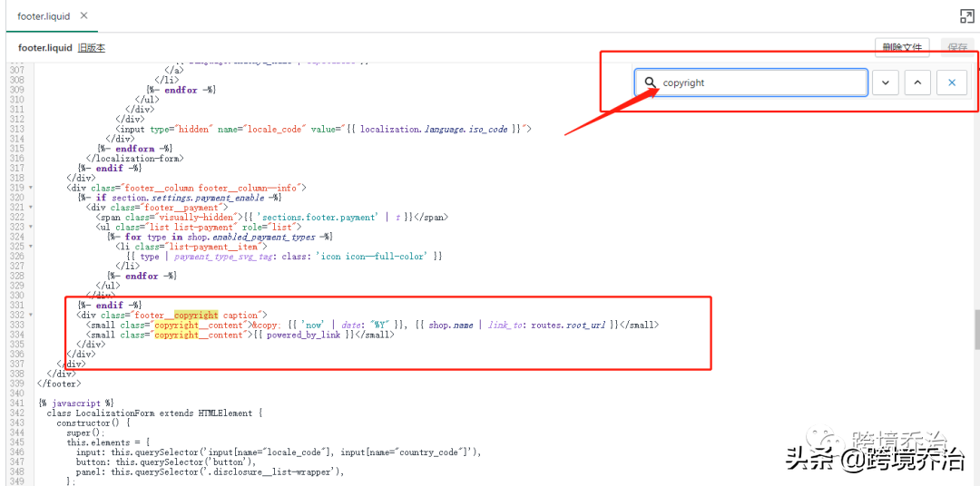980x486 pixels.
Task: Click copyright__content on line 334
Action: point(199,335)
